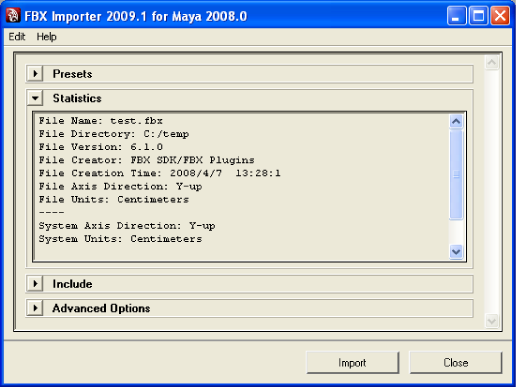Click the outer panel scroll up arrow
This screenshot has width=516, height=387.
[x=492, y=62]
